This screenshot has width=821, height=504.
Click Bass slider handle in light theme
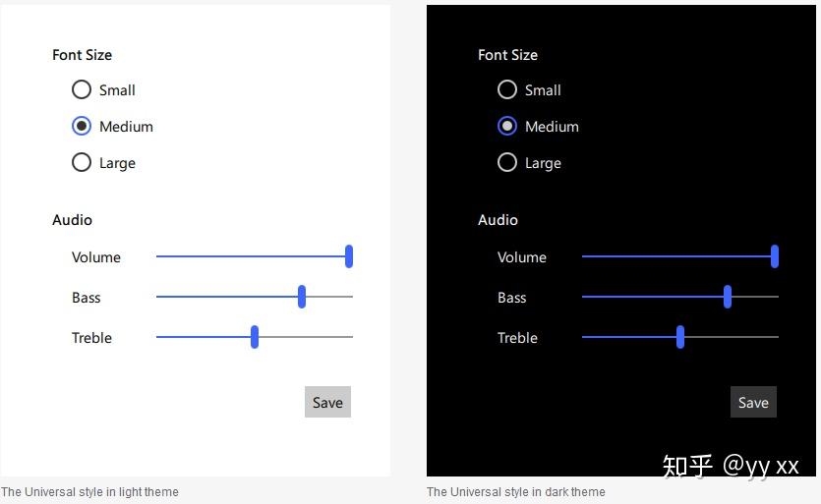(302, 297)
